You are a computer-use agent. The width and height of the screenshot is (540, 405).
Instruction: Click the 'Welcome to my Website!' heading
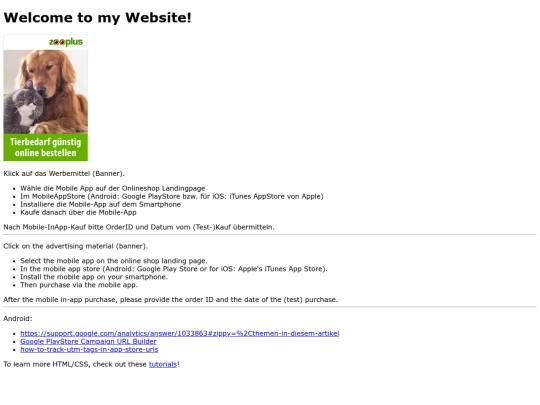[x=97, y=18]
